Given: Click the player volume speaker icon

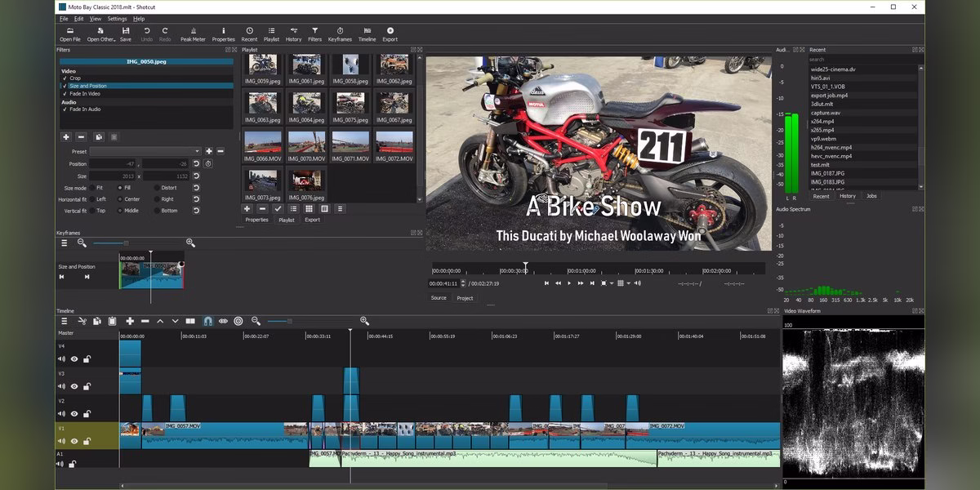Looking at the screenshot, I should pyautogui.click(x=638, y=283).
